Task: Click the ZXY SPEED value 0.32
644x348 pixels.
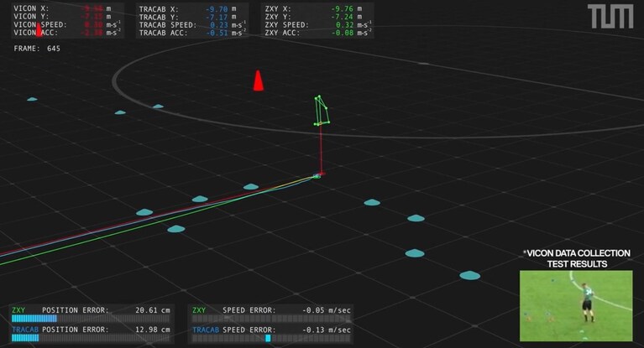Action: point(344,24)
